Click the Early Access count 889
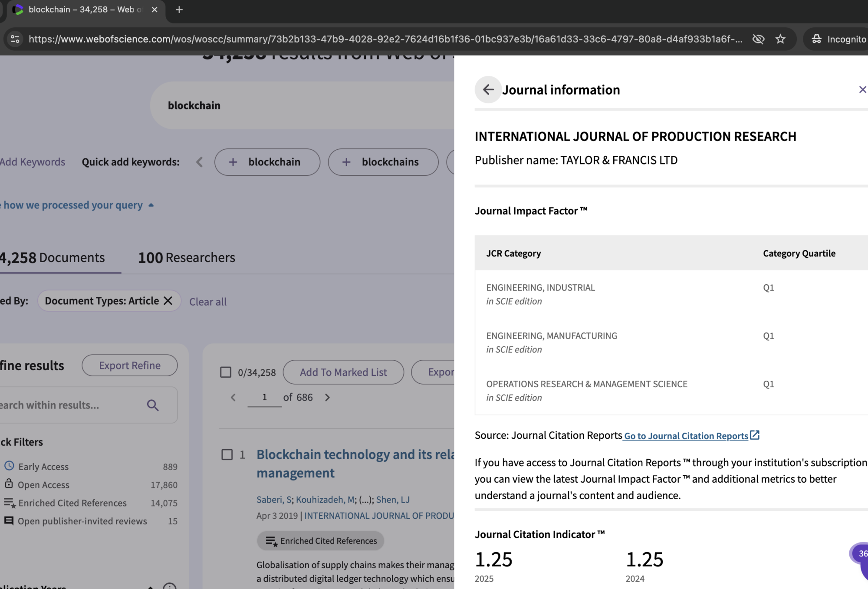 (170, 467)
